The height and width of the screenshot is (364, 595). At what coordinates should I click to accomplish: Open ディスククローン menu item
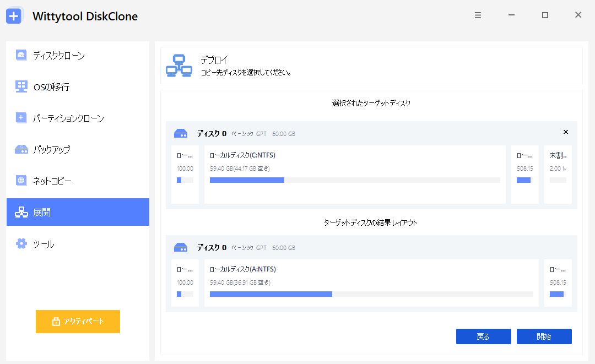tap(78, 56)
